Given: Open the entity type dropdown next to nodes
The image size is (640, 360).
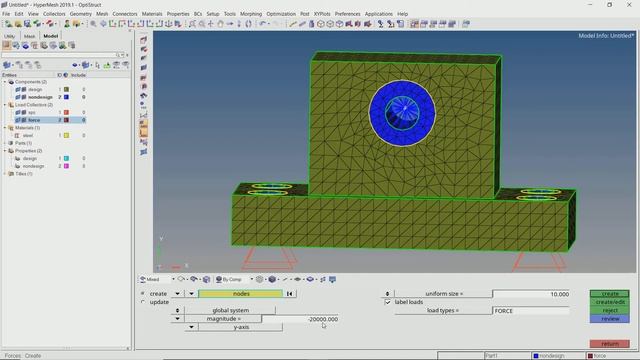Looking at the screenshot, I should coord(191,293).
